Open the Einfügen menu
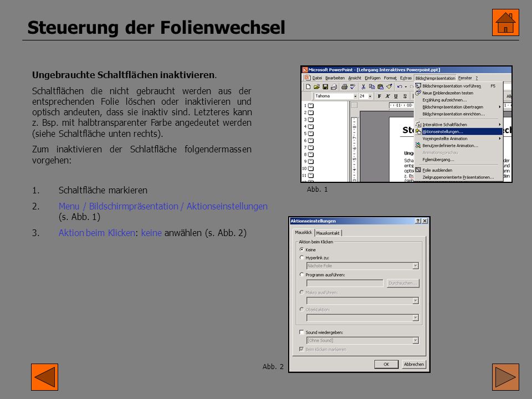This screenshot has height=399, width=532. pos(372,78)
